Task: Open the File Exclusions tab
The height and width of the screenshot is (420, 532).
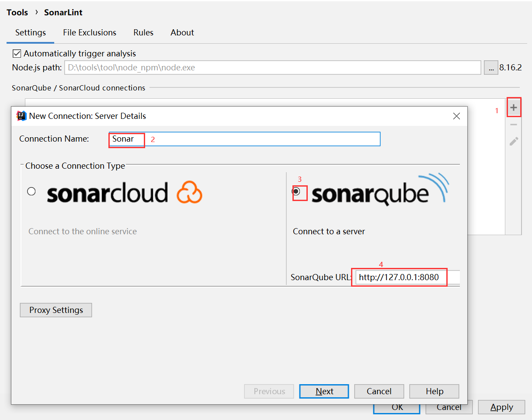Action: point(90,33)
